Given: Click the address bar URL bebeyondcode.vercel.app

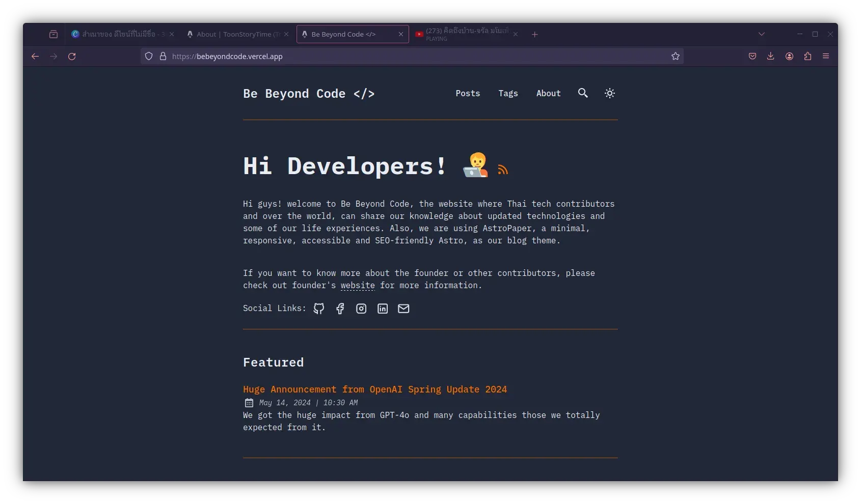Looking at the screenshot, I should tap(227, 57).
